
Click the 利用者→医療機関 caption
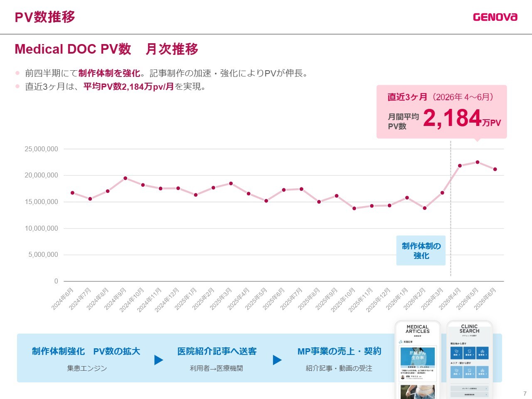(217, 368)
